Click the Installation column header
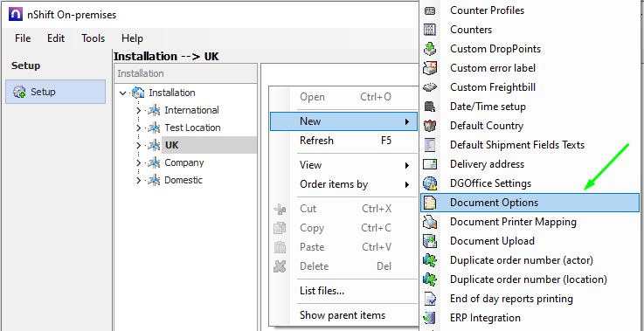This screenshot has height=331, width=644. tap(185, 74)
